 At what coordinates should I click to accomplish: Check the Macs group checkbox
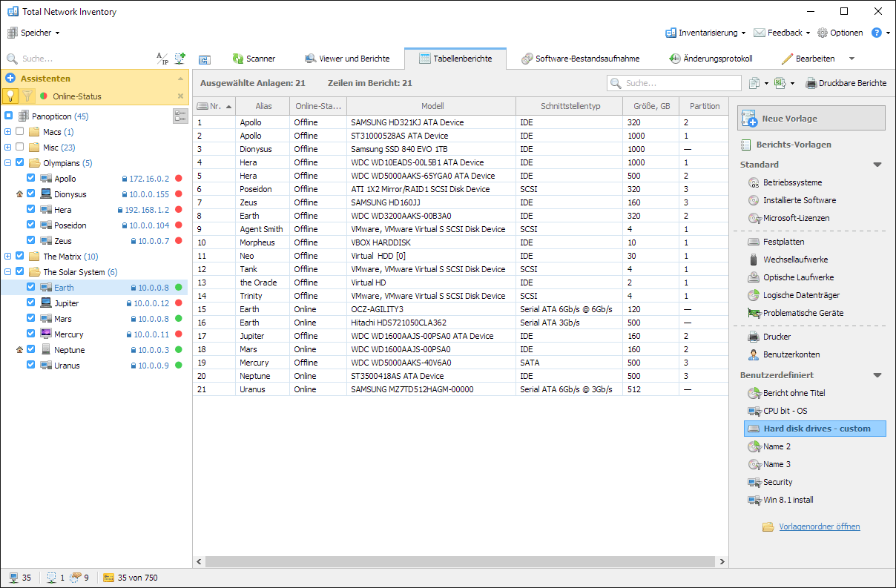click(x=20, y=131)
